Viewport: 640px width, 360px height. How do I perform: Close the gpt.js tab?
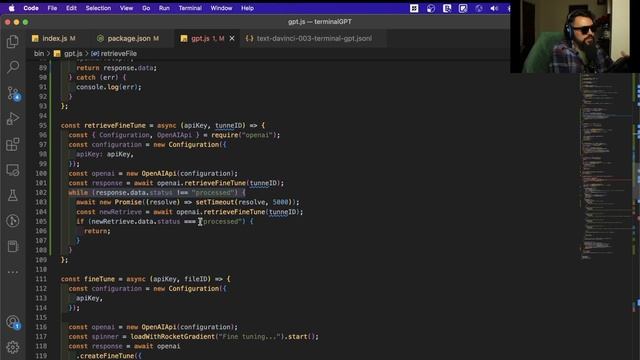pos(232,38)
